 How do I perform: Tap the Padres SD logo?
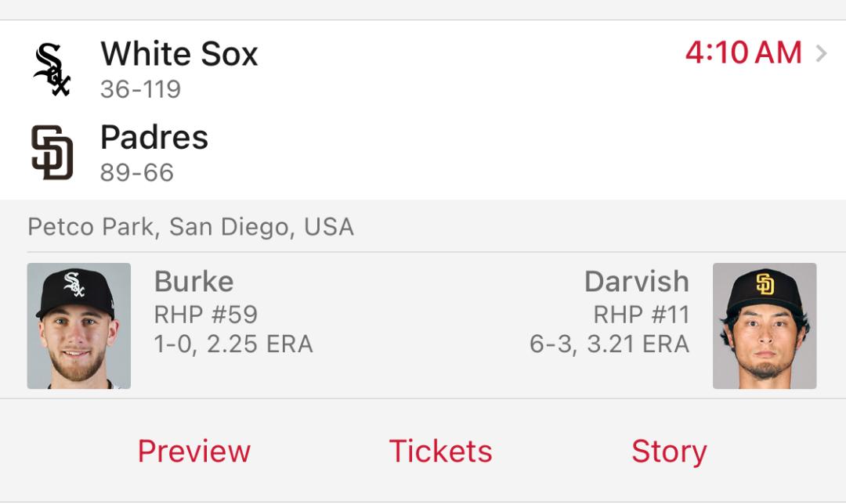pos(52,153)
